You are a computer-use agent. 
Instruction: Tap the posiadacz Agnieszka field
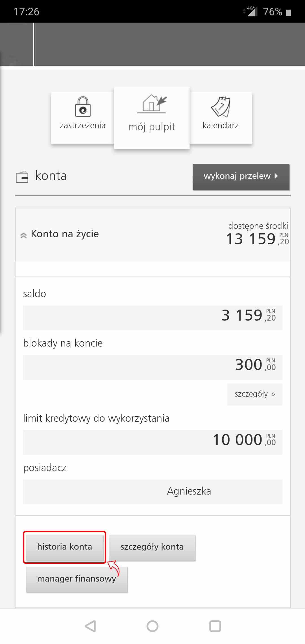pyautogui.click(x=152, y=491)
